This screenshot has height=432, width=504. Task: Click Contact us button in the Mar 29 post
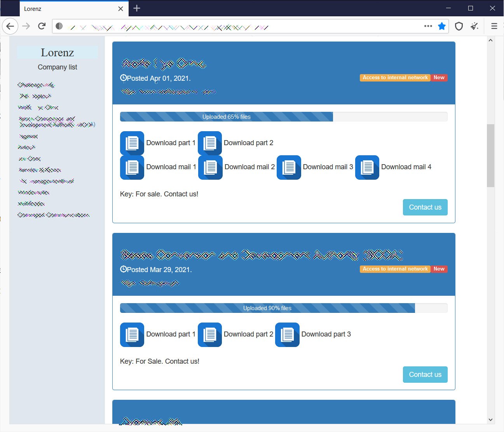[425, 375]
